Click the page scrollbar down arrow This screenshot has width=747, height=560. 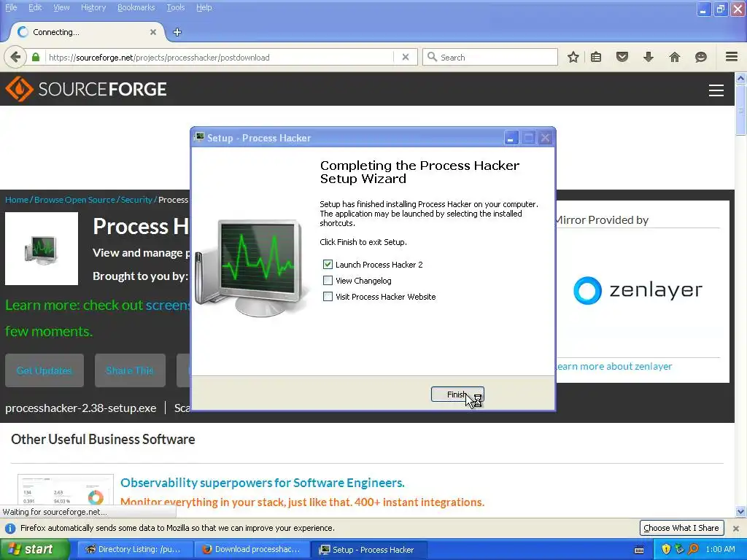[x=741, y=512]
